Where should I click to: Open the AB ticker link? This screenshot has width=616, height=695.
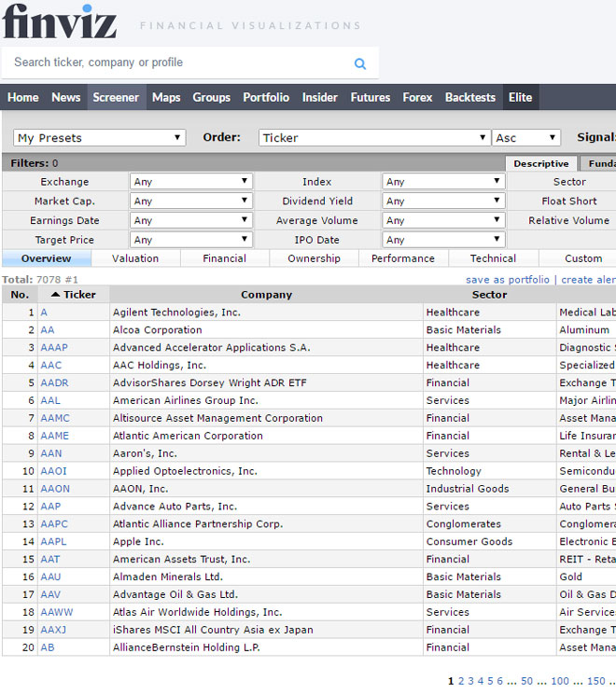[x=48, y=647]
